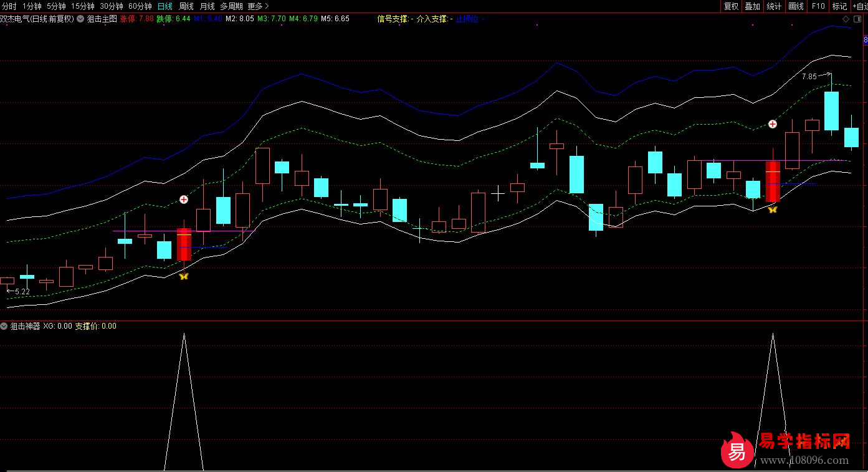Click the 狙击神器 sub-indicator name
This screenshot has width=868, height=472.
click(26, 326)
